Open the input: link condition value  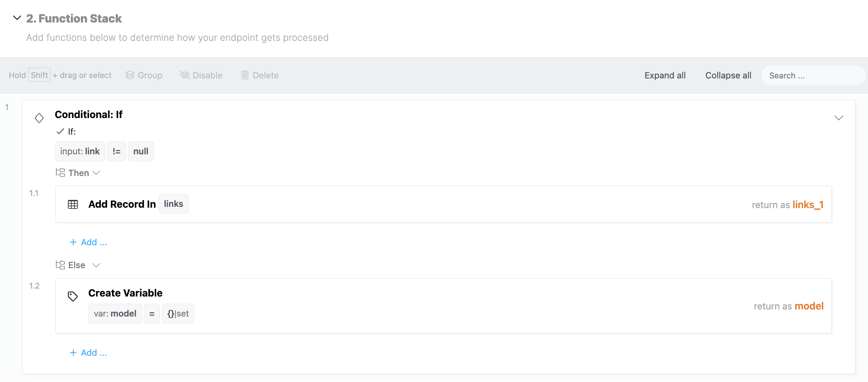pos(80,151)
